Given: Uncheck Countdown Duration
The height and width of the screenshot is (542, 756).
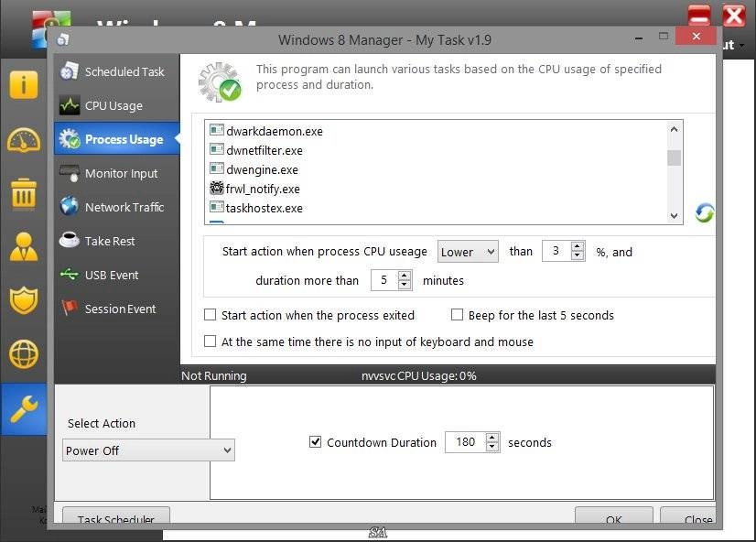Looking at the screenshot, I should click(315, 441).
